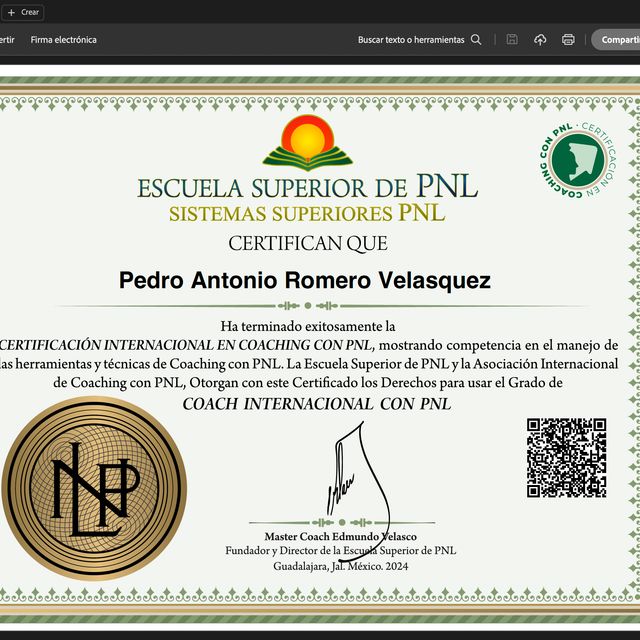This screenshot has height=640, width=640.
Task: Click the green Coaching con PNL badge
Action: point(578,160)
